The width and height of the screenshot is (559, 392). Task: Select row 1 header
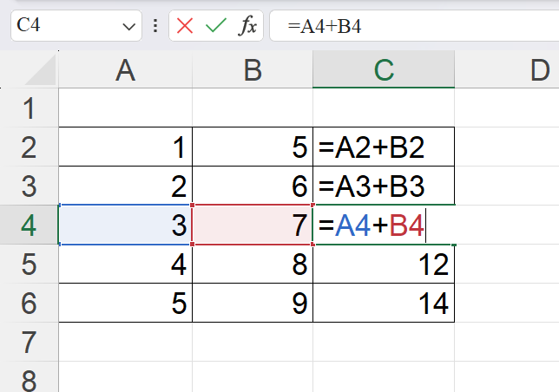(x=29, y=109)
